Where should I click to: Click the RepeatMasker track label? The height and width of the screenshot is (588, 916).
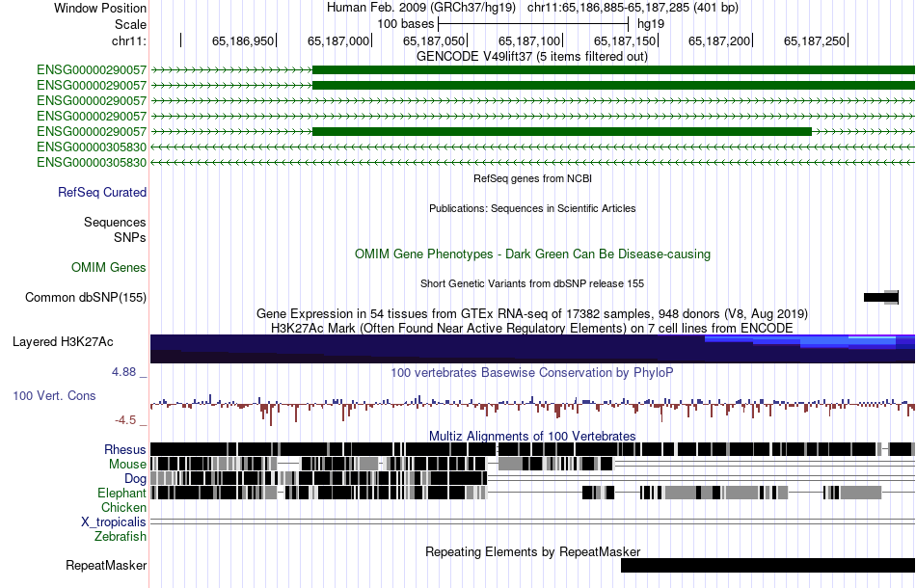coord(106,565)
